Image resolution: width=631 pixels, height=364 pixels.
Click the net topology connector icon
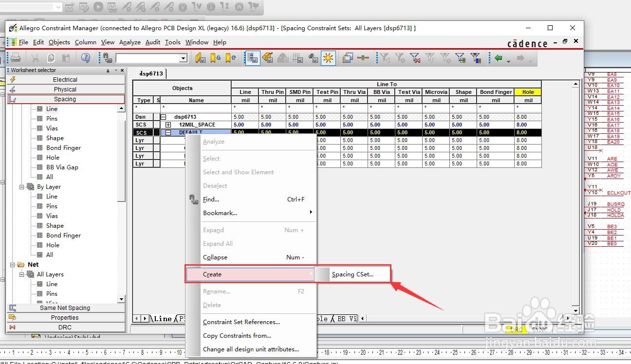point(363,58)
